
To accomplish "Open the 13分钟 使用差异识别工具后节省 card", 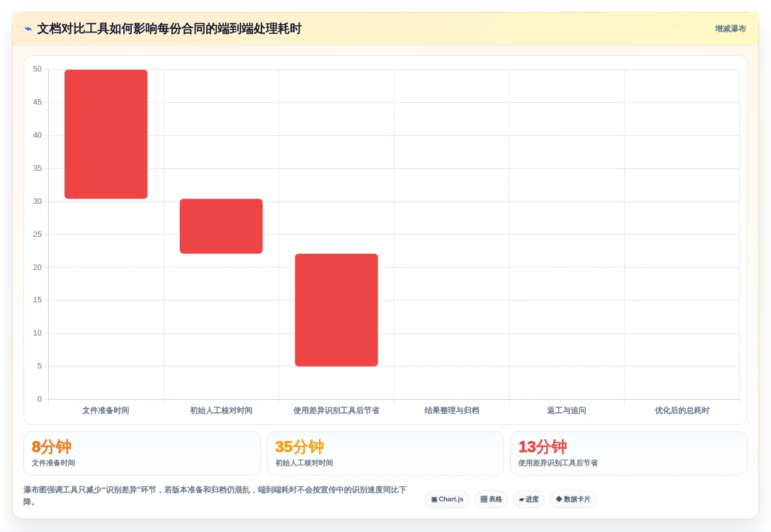I will (x=628, y=453).
